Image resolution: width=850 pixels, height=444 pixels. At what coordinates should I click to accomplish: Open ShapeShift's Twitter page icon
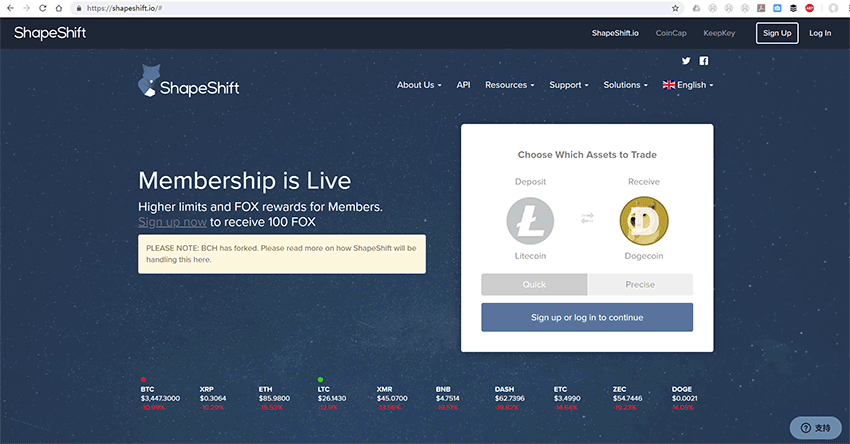point(686,61)
